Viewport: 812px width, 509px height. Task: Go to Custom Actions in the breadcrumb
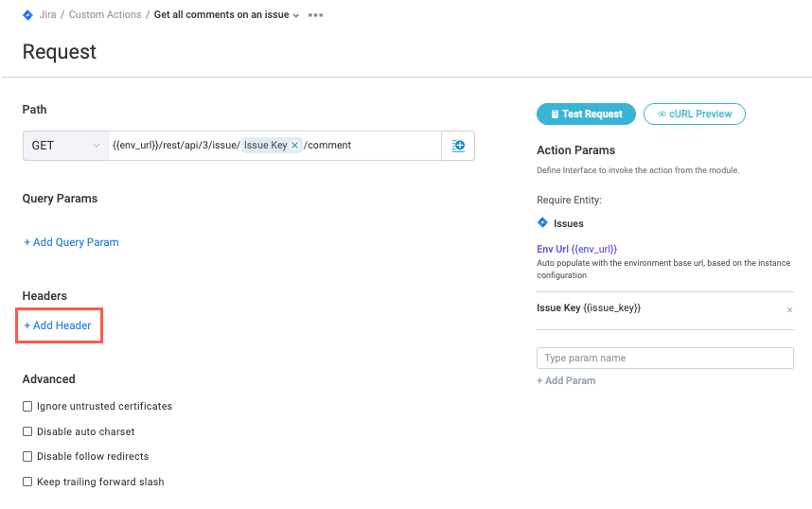click(105, 15)
